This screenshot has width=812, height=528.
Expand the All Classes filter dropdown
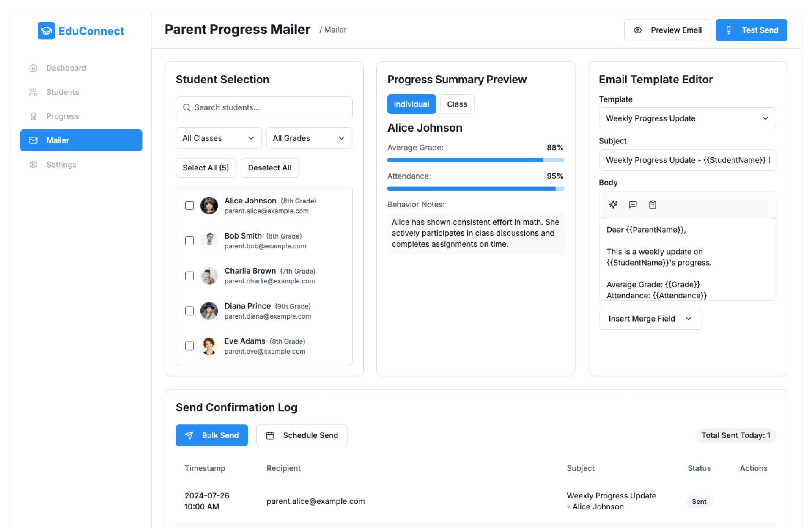click(218, 138)
